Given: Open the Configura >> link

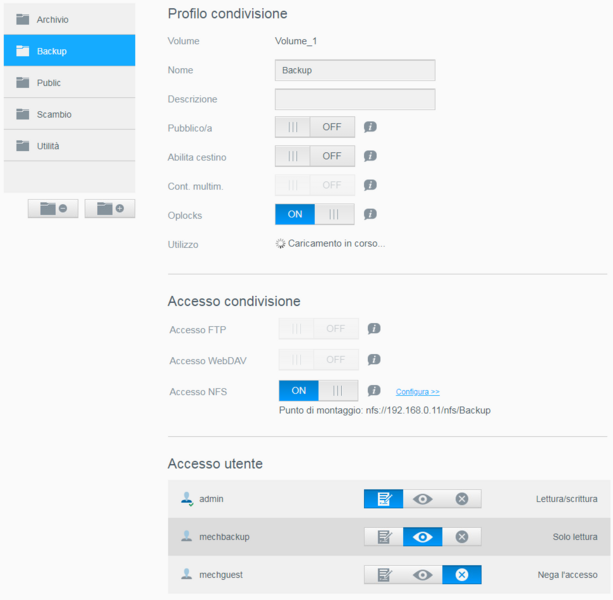Looking at the screenshot, I should [x=417, y=392].
